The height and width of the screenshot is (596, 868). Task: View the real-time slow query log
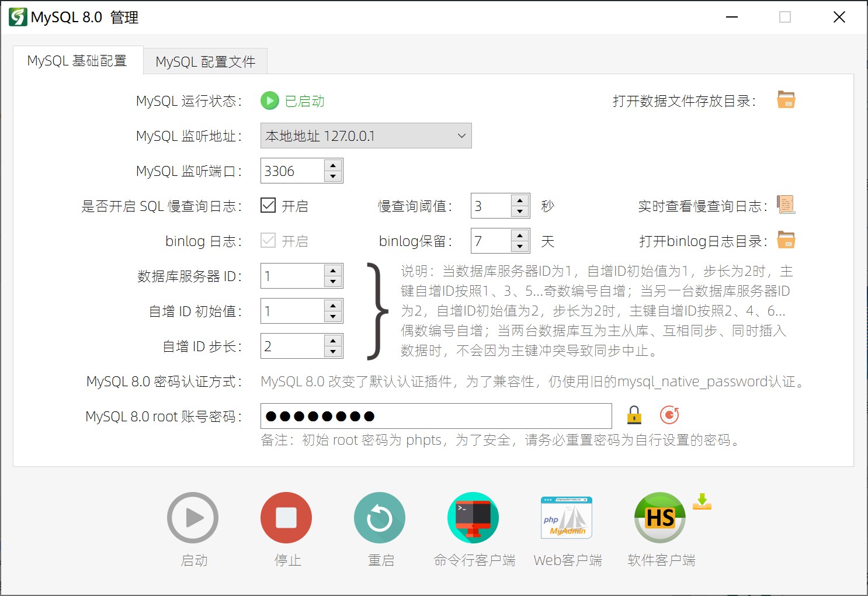coord(786,205)
